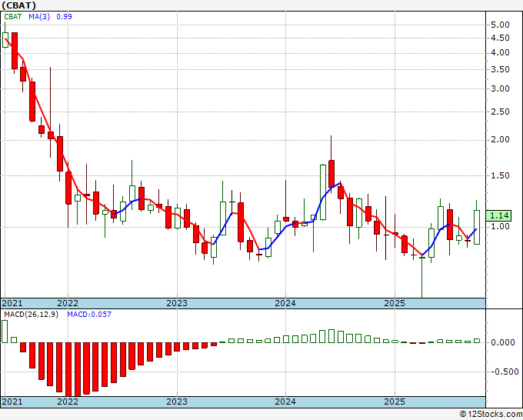
Task: Click 2024 on the MACD panel timeline
Action: click(x=285, y=402)
